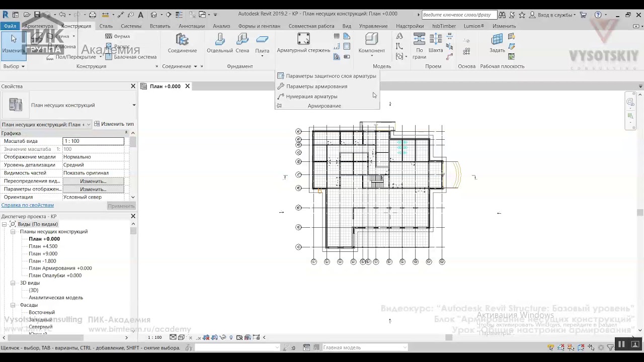Click the favorites star icon in the title bar
The image size is (644, 362).
click(x=522, y=15)
